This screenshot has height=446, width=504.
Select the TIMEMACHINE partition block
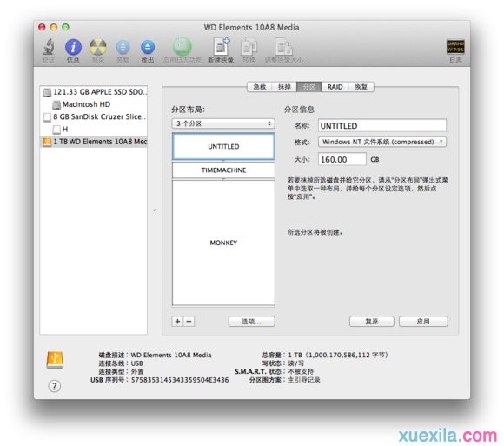point(223,170)
